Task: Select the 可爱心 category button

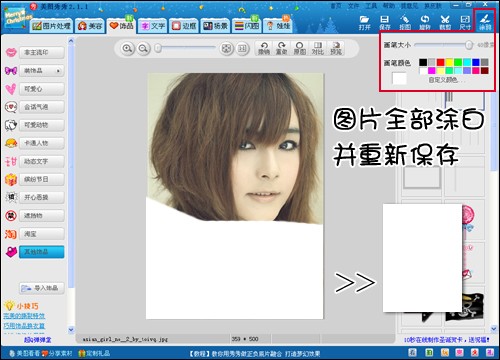Action: (x=42, y=89)
